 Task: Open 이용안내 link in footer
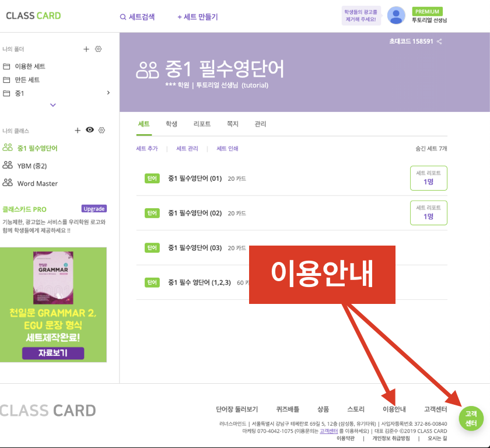pyautogui.click(x=394, y=409)
